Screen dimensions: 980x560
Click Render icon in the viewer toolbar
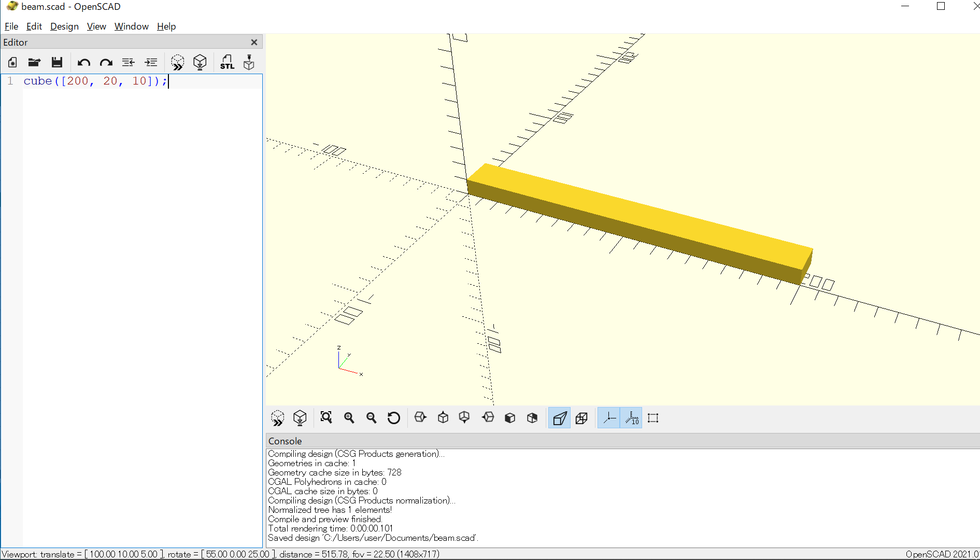300,418
